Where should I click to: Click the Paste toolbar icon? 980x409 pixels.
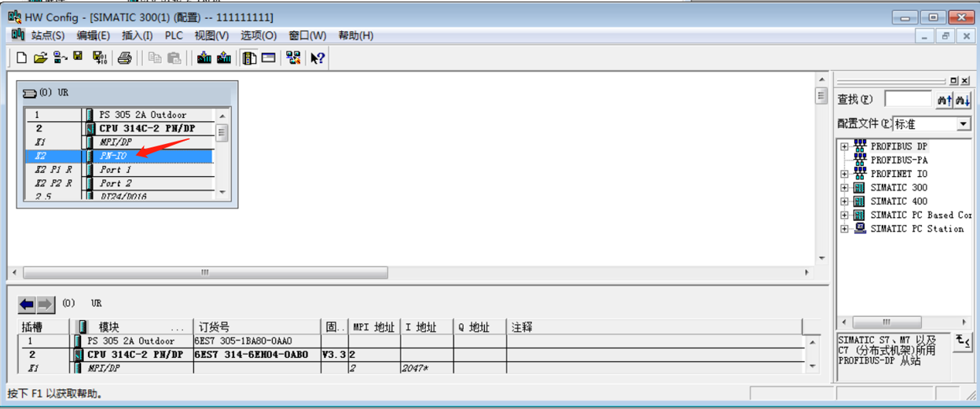tap(174, 57)
